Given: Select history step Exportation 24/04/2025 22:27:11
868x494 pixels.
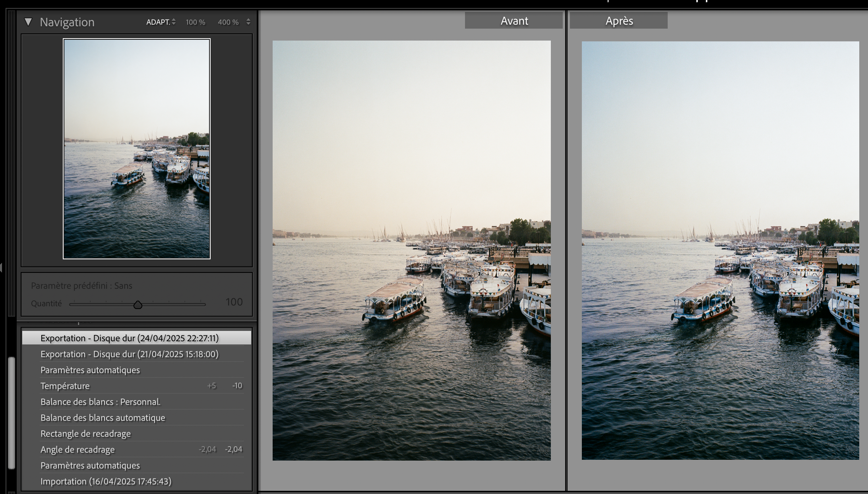Looking at the screenshot, I should (130, 338).
